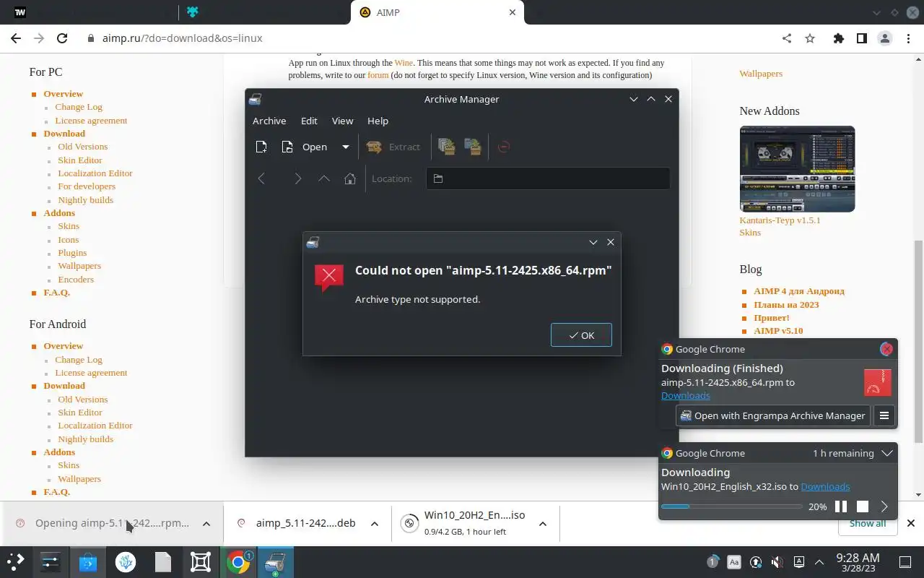Click the Extract toolbar button

click(x=393, y=147)
